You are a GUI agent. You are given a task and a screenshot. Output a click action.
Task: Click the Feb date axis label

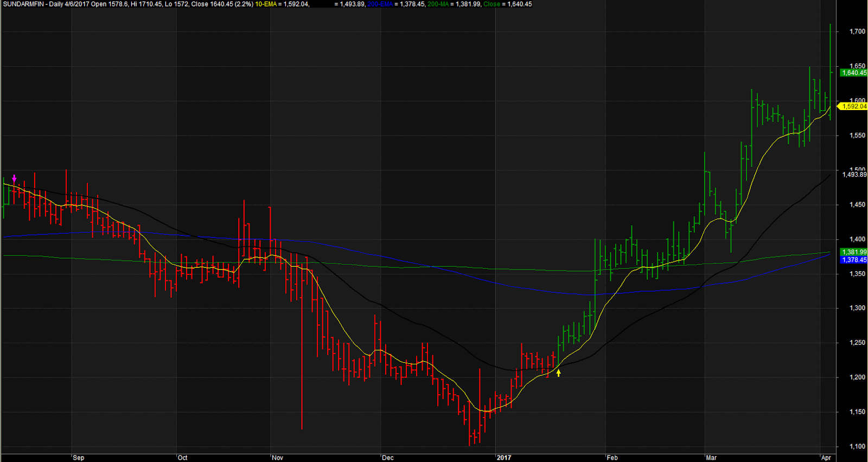click(x=612, y=458)
